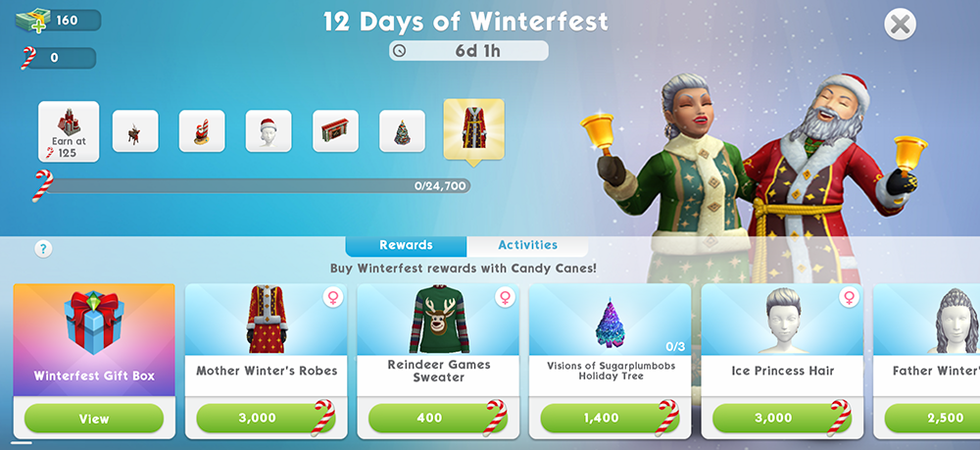Click the candy cane progress bar
This screenshot has height=450, width=980.
tap(258, 185)
